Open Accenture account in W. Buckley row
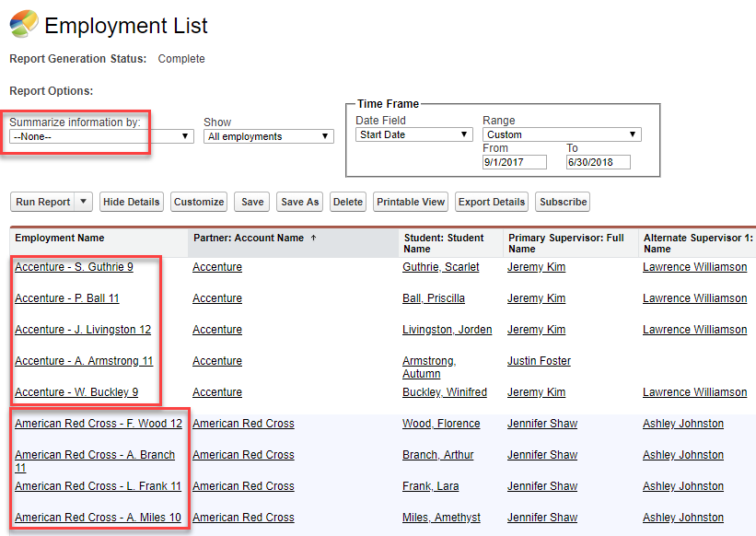This screenshot has height=536, width=756. 217,392
